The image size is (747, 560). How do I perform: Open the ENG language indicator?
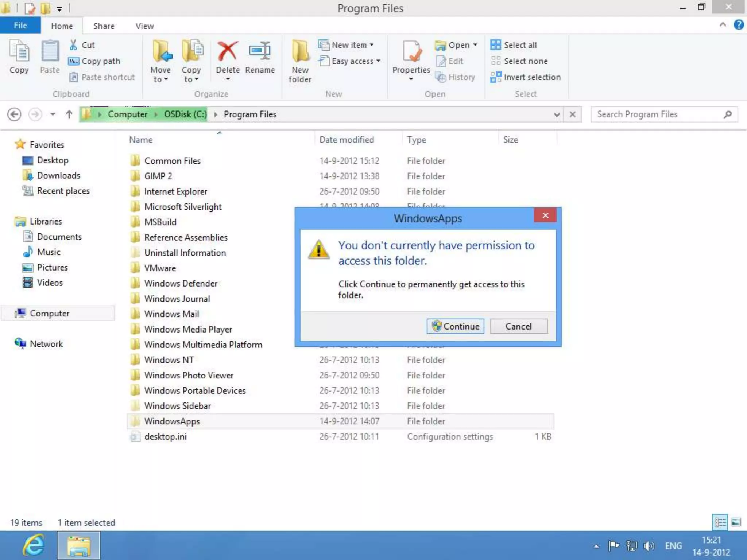pos(673,546)
